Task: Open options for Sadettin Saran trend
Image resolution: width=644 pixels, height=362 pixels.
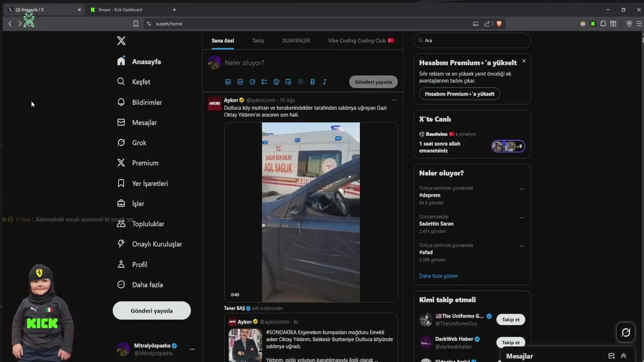Action: [x=522, y=218]
